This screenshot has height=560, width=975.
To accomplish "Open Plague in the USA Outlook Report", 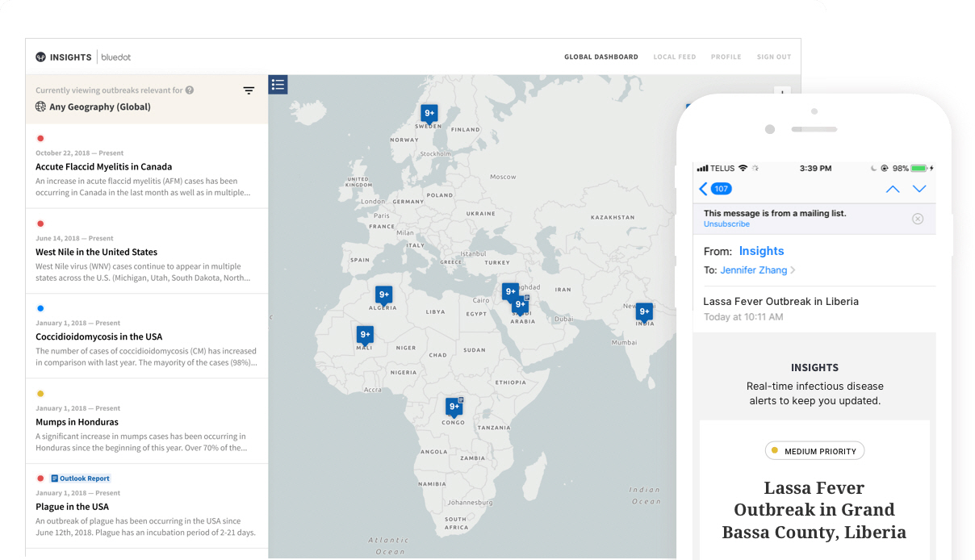I will coord(81,479).
